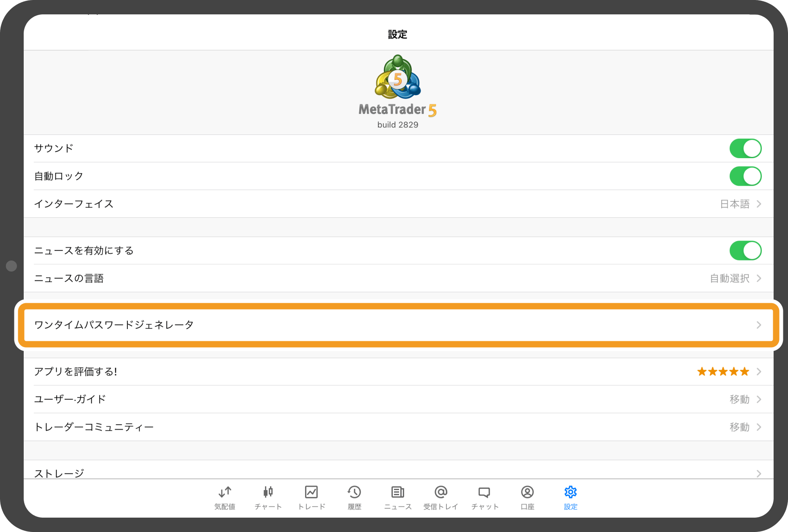Open ワンタイムパスワードジェネレータ chevron
This screenshot has height=532, width=788.
tap(759, 325)
